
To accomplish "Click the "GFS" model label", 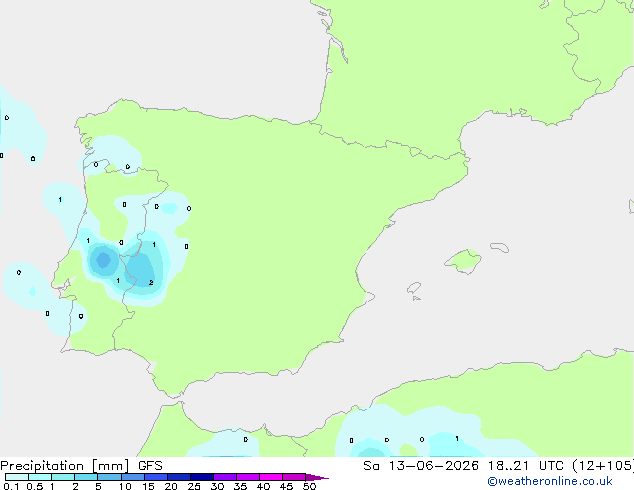I will click(150, 466).
